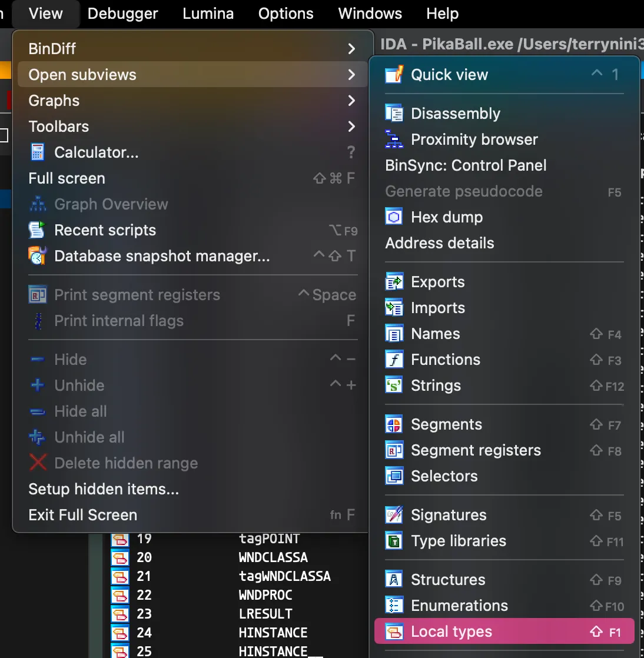Viewport: 644px width, 658px height.
Task: Open the Lumina menu
Action: (x=208, y=14)
